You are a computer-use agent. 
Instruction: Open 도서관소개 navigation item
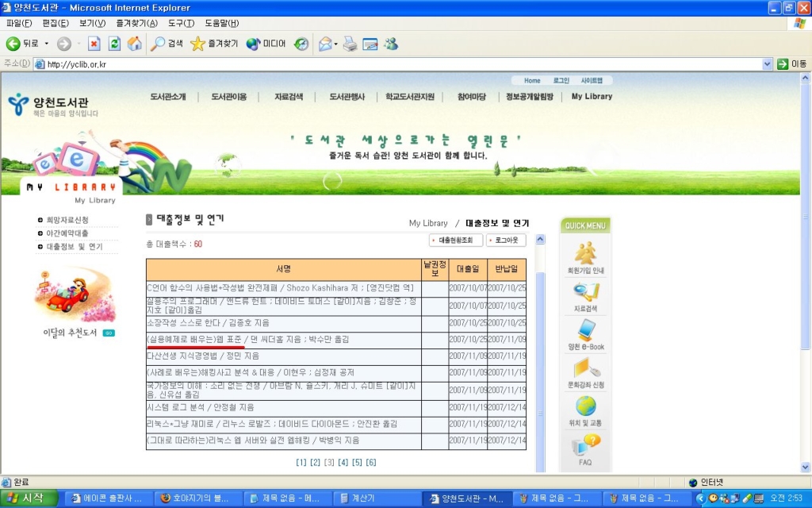tap(168, 96)
